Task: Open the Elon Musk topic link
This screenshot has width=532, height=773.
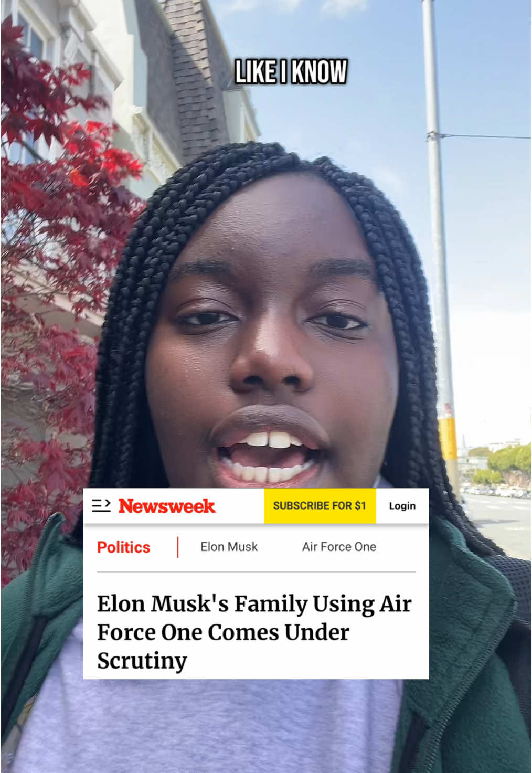Action: click(229, 547)
